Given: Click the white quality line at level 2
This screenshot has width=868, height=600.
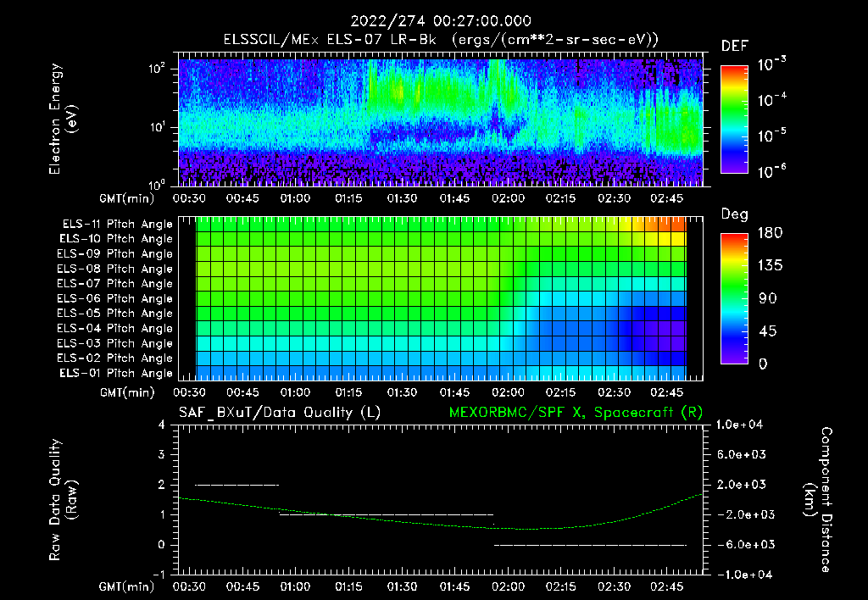Looking at the screenshot, I should [237, 485].
